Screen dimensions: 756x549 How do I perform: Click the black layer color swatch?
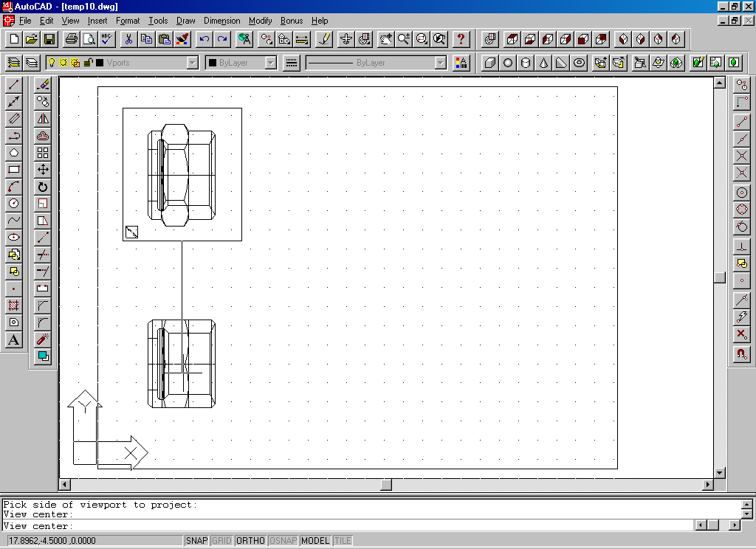click(x=100, y=63)
